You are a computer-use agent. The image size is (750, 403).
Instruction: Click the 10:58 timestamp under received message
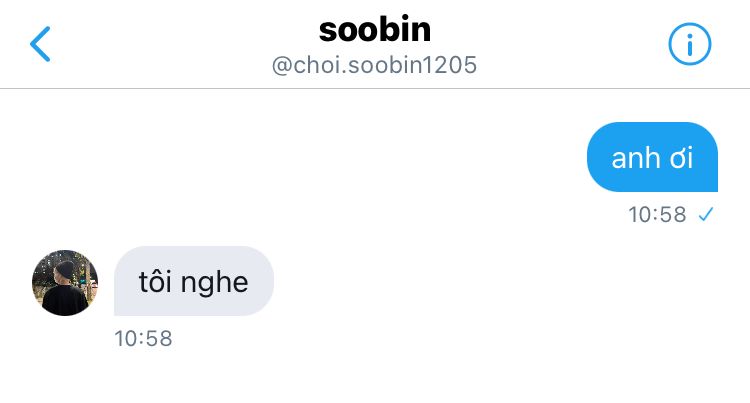click(143, 338)
